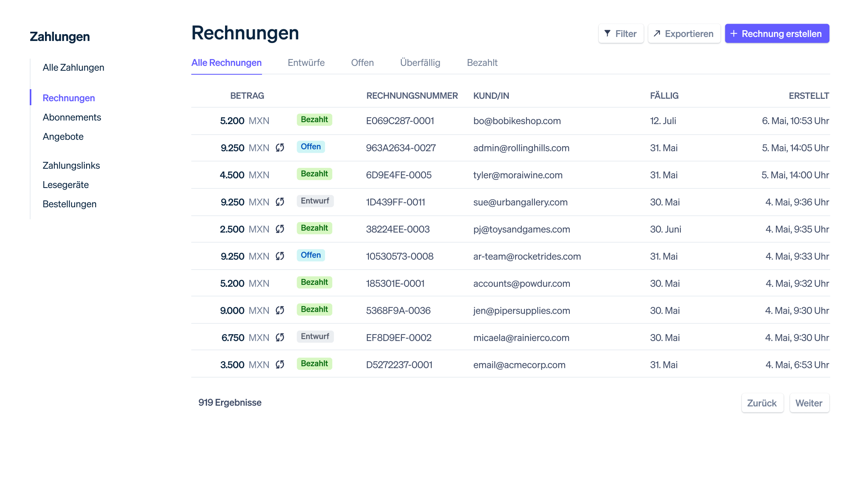
Task: Click customer sue@urbangallery.com
Action: [x=520, y=202]
